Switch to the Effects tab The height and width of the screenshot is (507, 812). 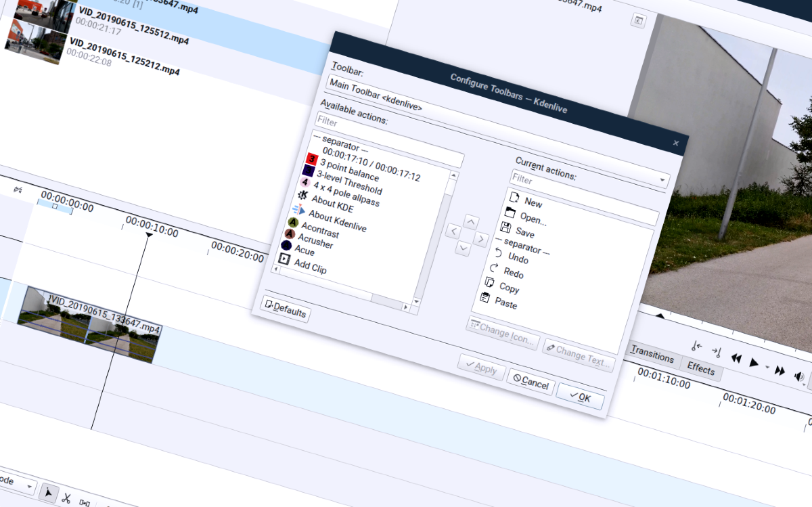coord(700,369)
